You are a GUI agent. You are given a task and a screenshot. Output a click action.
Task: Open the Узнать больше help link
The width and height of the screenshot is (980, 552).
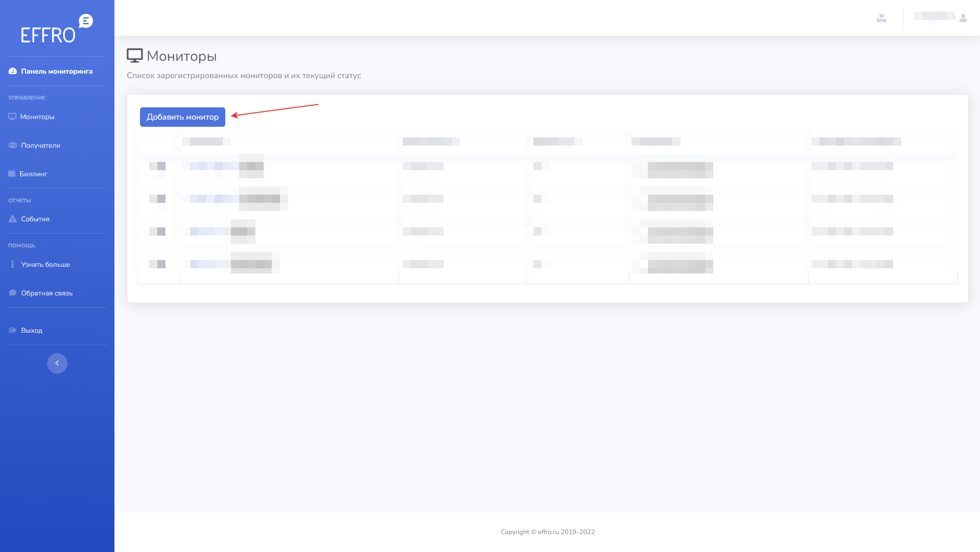[45, 265]
